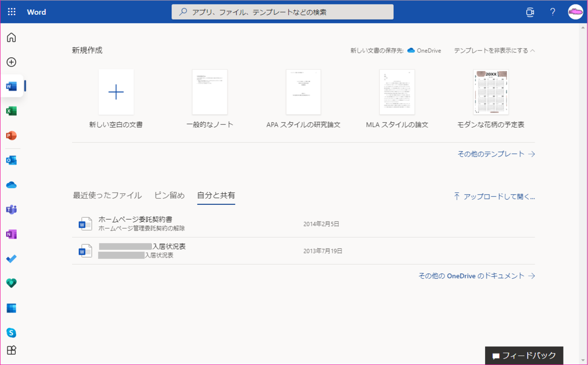Image resolution: width=588 pixels, height=365 pixels.
Task: Open the app launcher waffle icon
Action: pos(11,12)
